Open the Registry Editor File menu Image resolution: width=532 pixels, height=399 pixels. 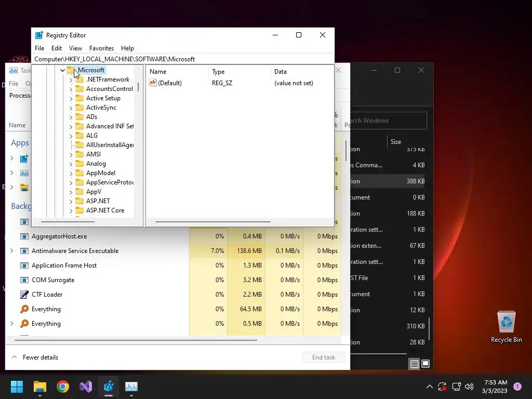[x=39, y=48]
